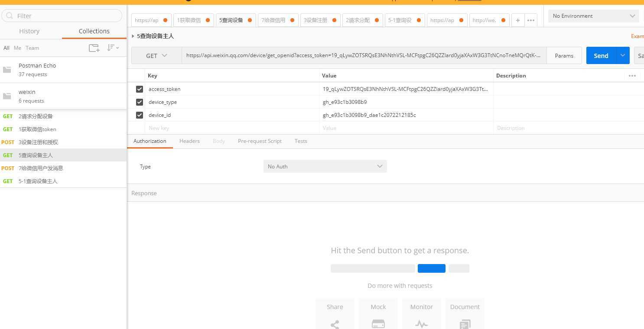Open tab options three-dots menu
Image resolution: width=644 pixels, height=329 pixels.
(x=530, y=20)
